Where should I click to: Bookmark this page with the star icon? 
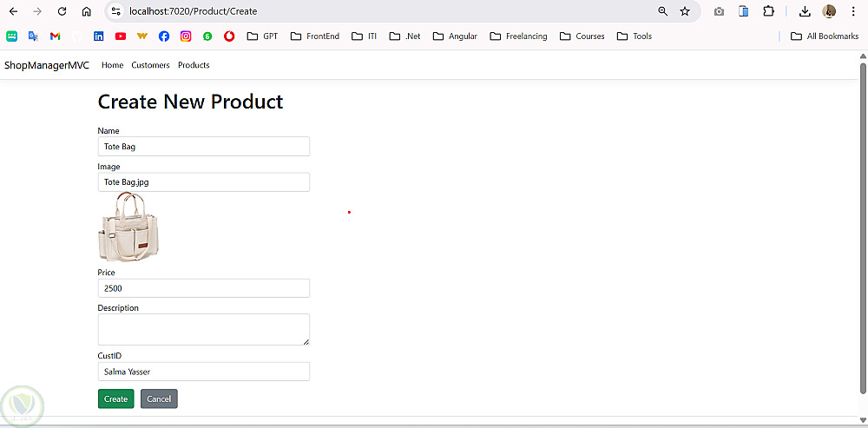click(685, 11)
